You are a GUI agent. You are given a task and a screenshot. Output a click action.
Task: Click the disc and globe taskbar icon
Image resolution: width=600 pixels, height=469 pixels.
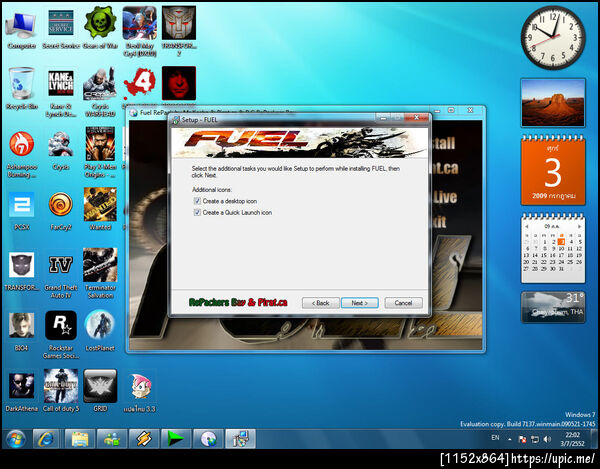tap(208, 439)
